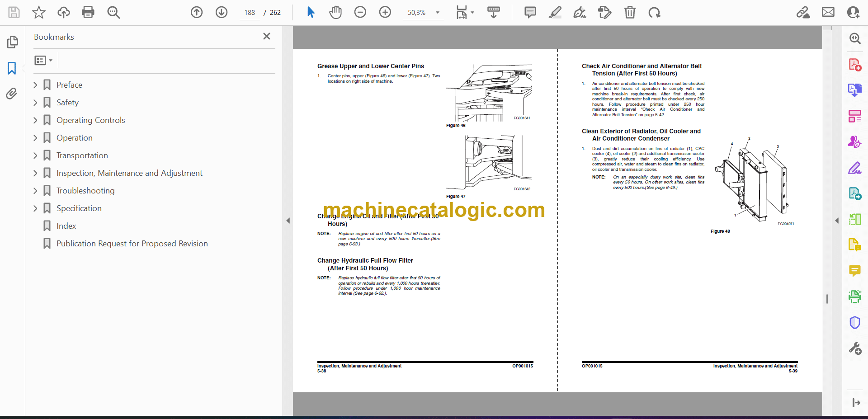The image size is (868, 419).
Task: Expand the Troubleshooting bookmark chevron
Action: tap(35, 191)
